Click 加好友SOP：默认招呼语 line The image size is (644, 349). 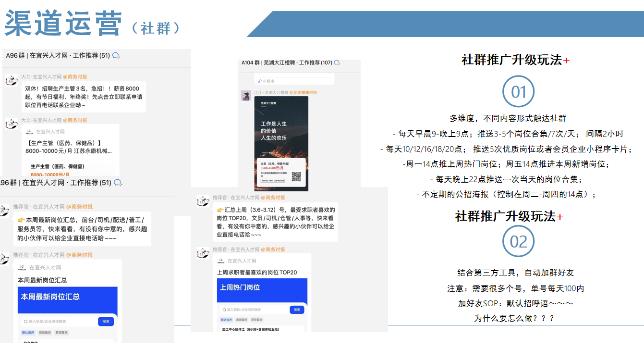pos(516,304)
